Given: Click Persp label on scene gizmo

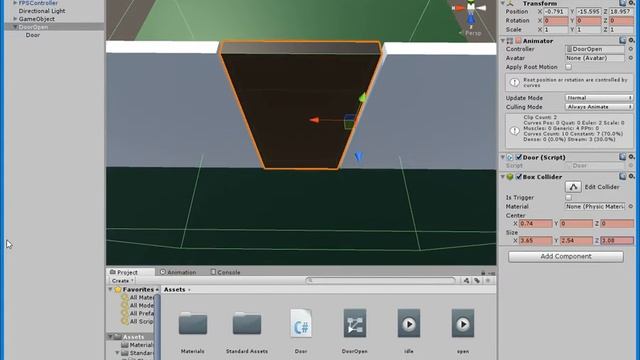Looking at the screenshot, I should (473, 33).
